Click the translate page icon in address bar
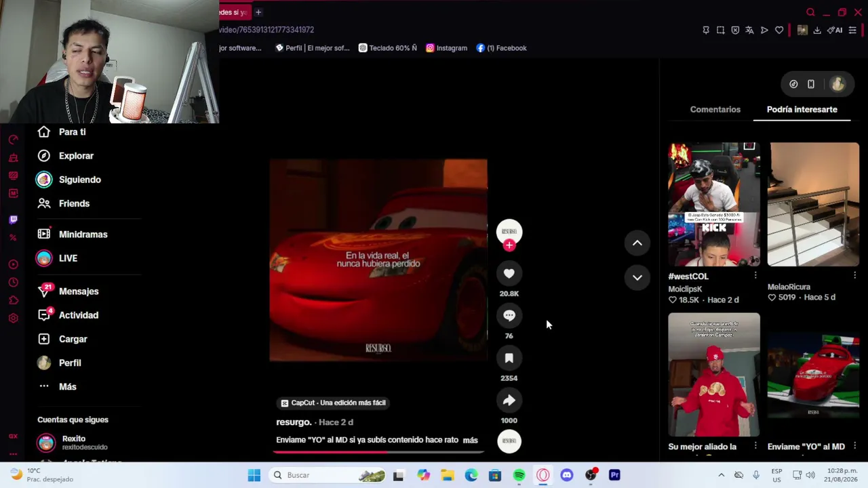This screenshot has width=868, height=488. pyautogui.click(x=749, y=30)
